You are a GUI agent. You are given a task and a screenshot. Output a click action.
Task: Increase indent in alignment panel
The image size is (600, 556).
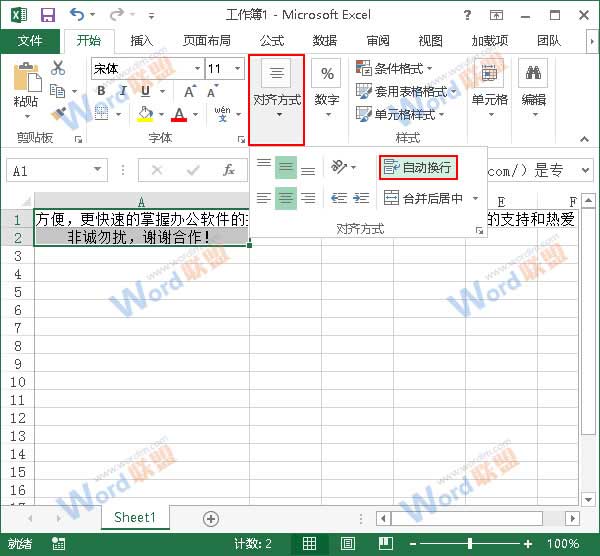pyautogui.click(x=361, y=198)
